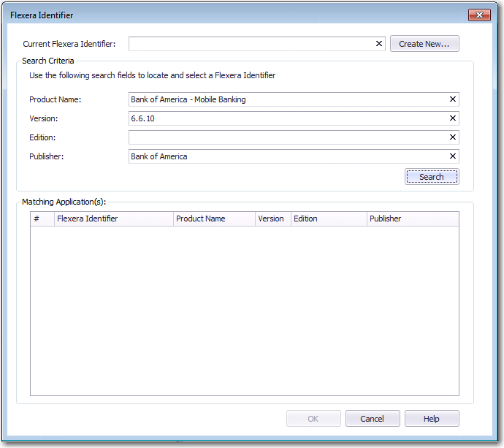
Task: Clear the Edition field
Action: click(x=452, y=137)
